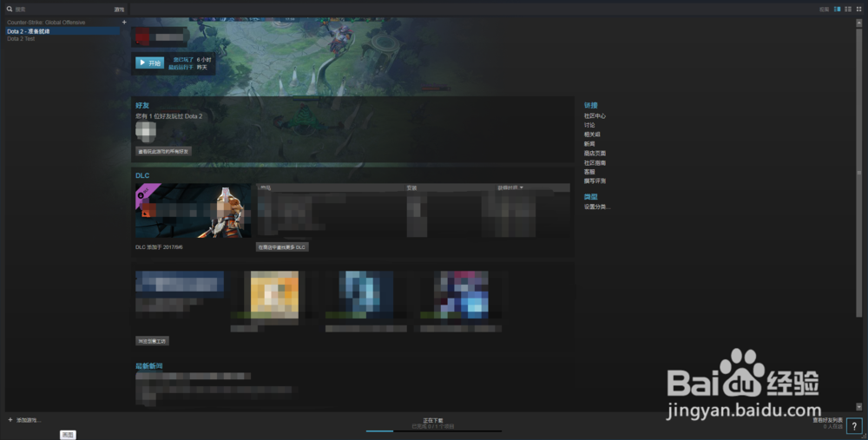Open 新闻 link in links list
The image size is (868, 440).
point(589,144)
